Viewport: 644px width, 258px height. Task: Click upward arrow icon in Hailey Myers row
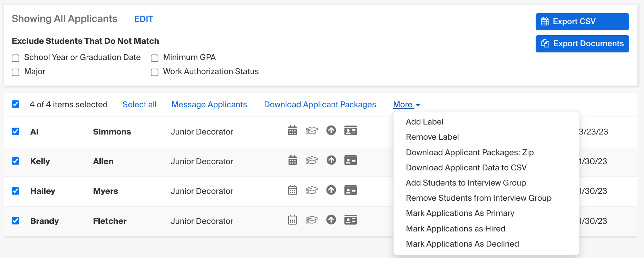(331, 190)
